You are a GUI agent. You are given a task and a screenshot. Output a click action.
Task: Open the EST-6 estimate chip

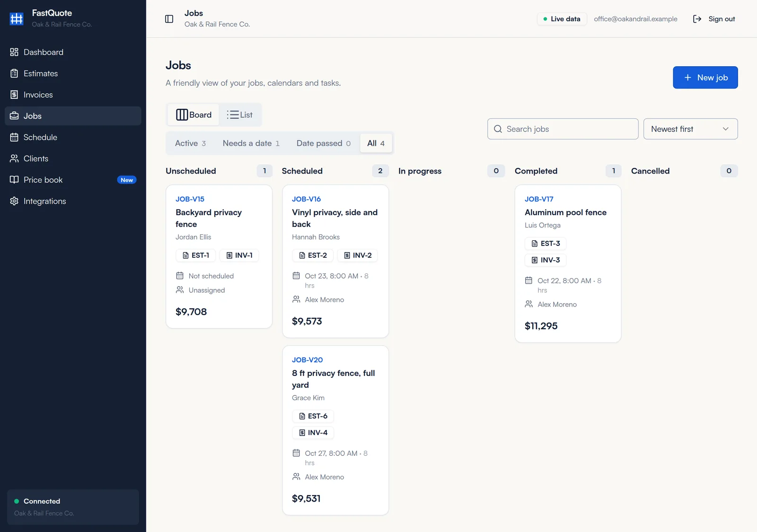click(313, 416)
